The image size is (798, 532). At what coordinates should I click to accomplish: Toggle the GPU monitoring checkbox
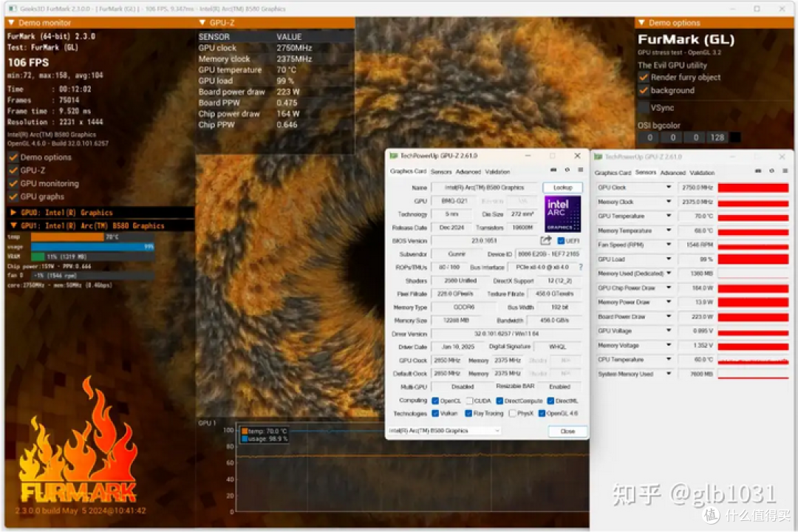[14, 183]
